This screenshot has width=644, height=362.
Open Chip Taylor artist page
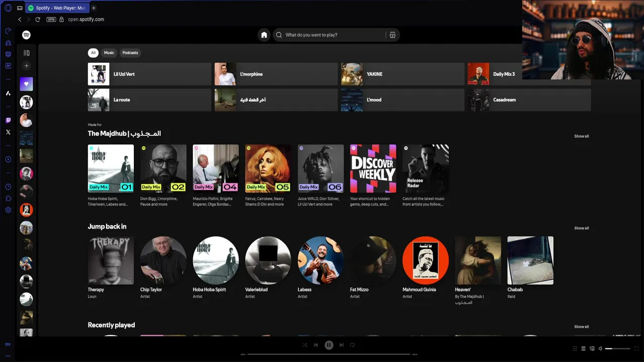point(163,260)
